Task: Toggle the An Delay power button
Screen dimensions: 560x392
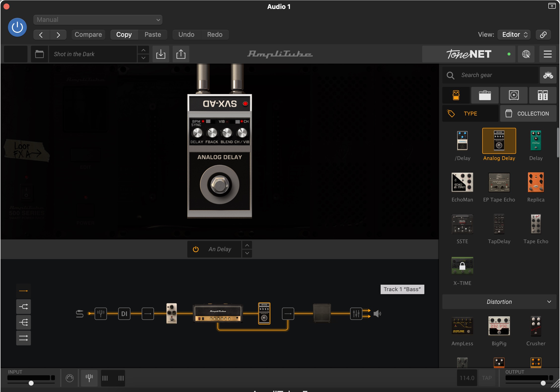Action: pos(196,249)
